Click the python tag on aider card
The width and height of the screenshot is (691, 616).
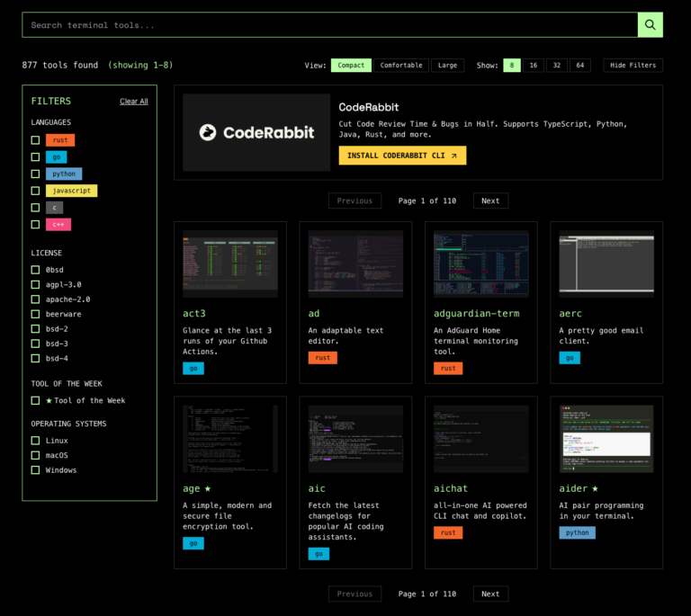578,532
